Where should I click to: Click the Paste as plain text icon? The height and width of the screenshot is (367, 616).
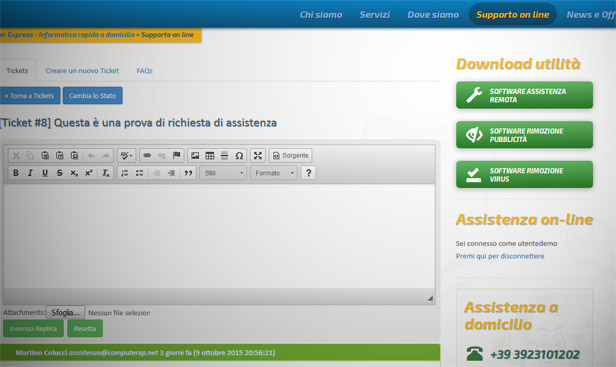click(x=60, y=156)
